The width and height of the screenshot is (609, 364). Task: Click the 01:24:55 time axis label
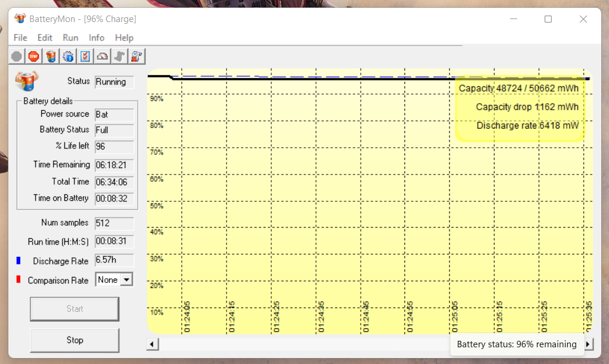[x=410, y=317]
